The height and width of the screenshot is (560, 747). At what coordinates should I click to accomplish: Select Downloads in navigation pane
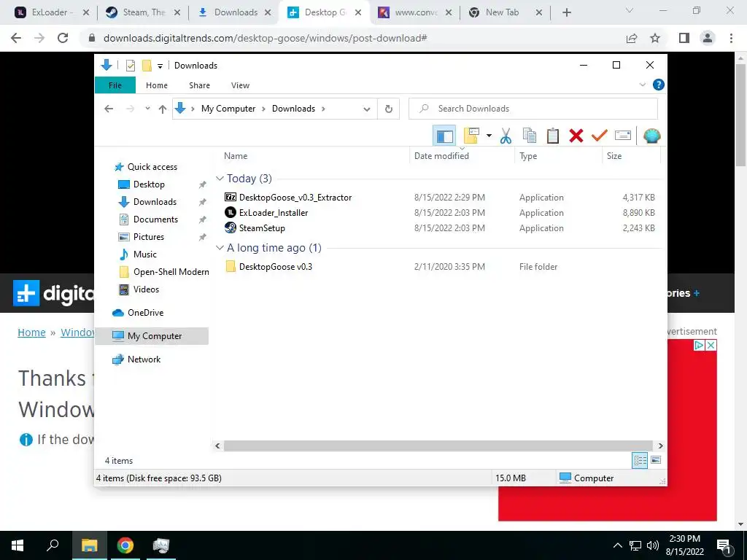155,202
